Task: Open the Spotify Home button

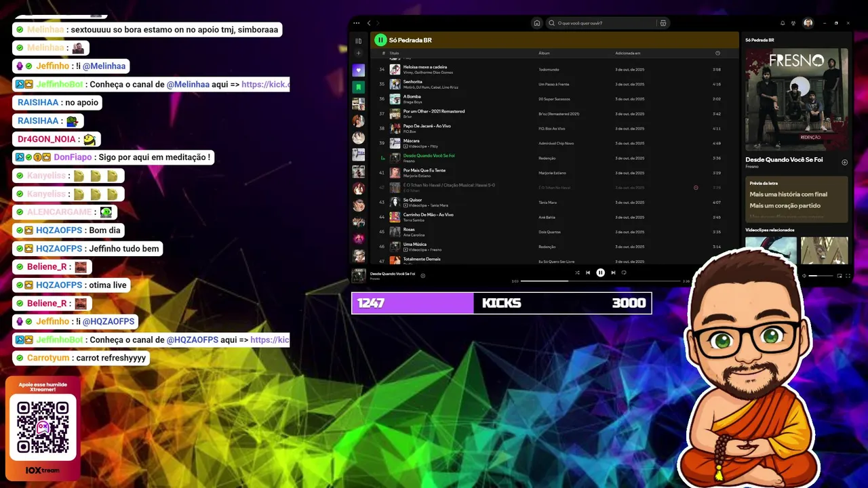Action: [537, 23]
